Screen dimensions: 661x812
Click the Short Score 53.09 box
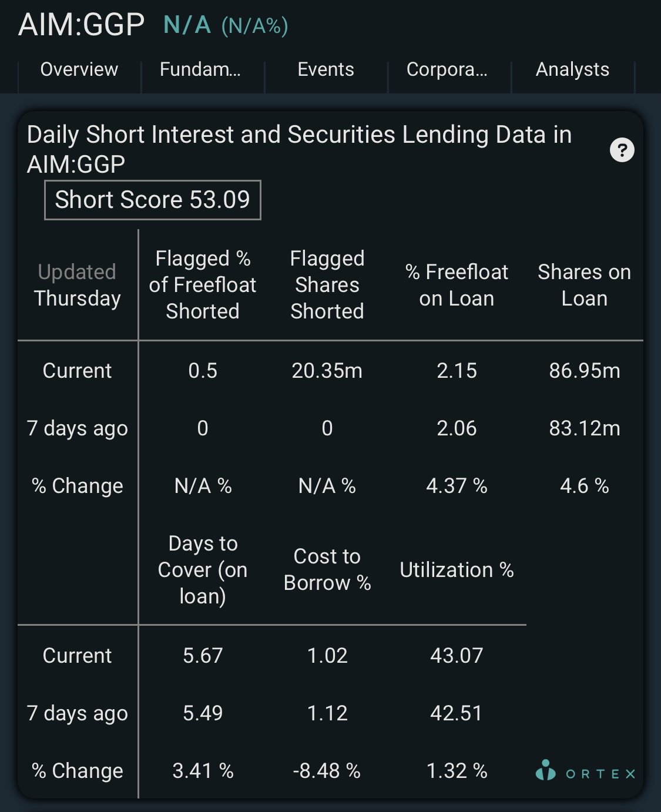(153, 200)
